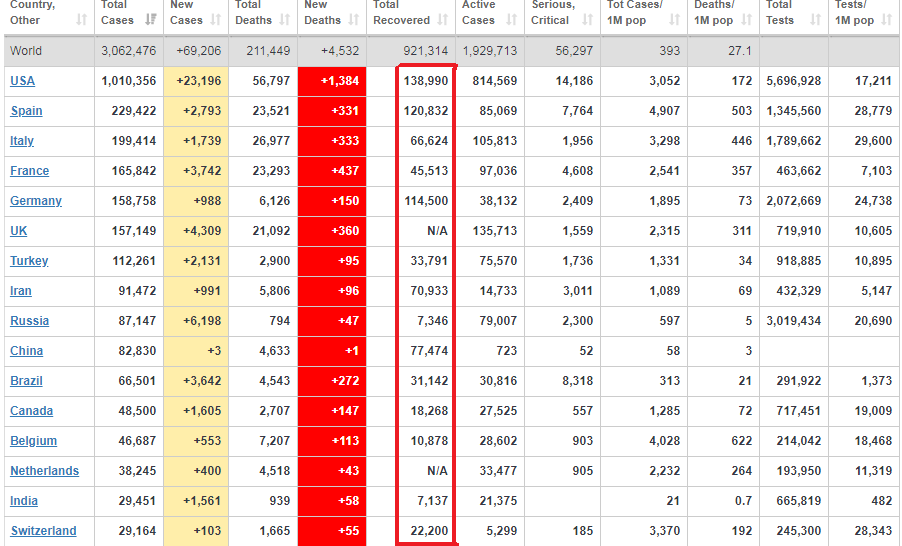Open the USA country link
Viewport: 902px width, 546px height.
(22, 81)
